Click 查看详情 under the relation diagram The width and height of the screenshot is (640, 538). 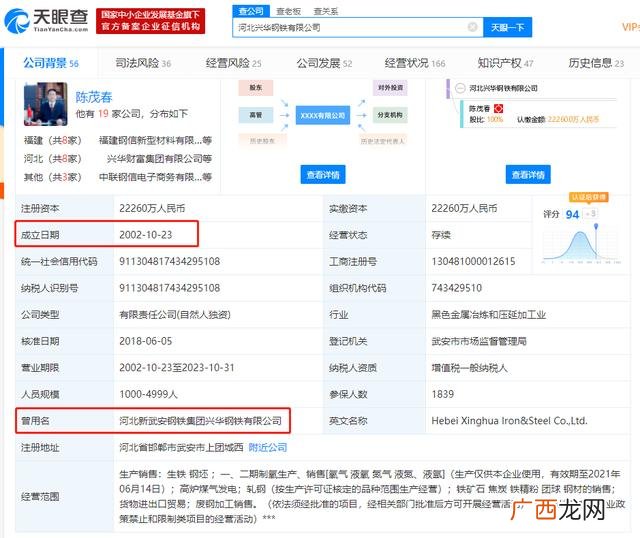(323, 175)
